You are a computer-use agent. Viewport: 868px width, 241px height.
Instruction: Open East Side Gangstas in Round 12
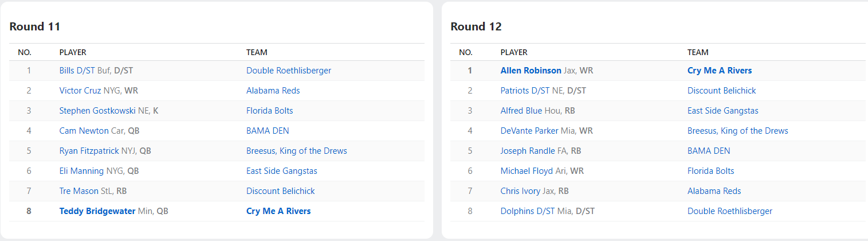(x=722, y=111)
